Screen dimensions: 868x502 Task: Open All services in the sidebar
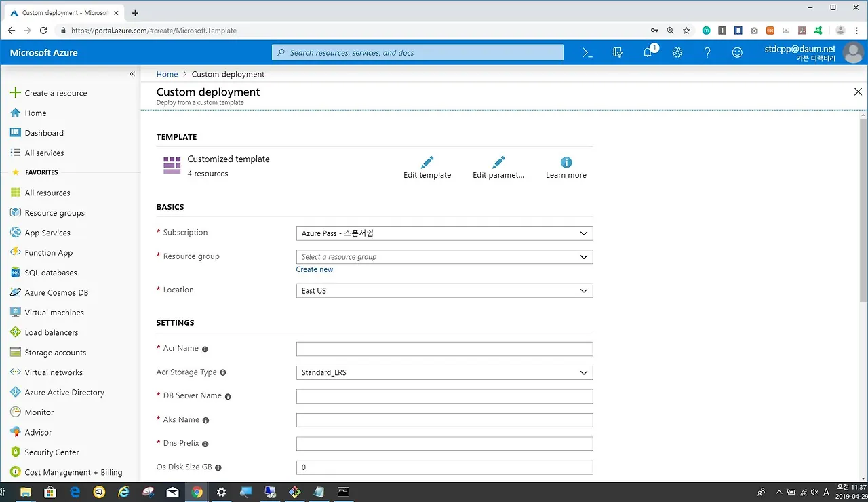[x=44, y=153]
